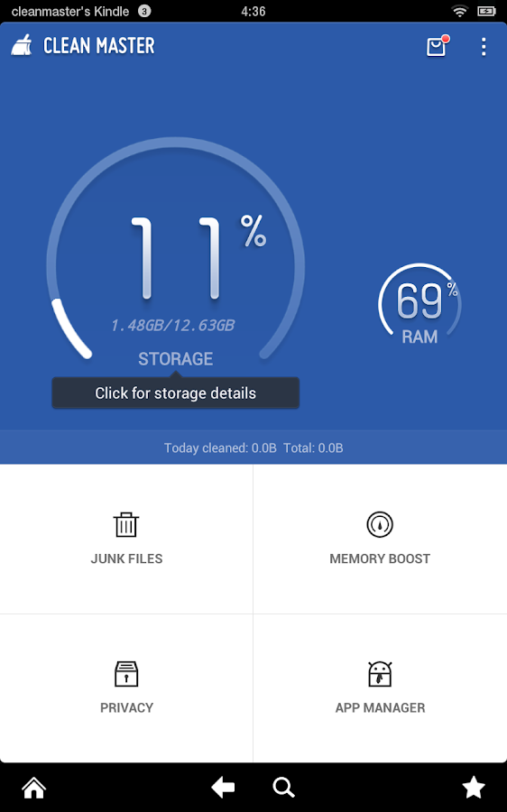Open favorites star in bottom bar
Viewport: 507px width, 812px height.
(x=474, y=787)
